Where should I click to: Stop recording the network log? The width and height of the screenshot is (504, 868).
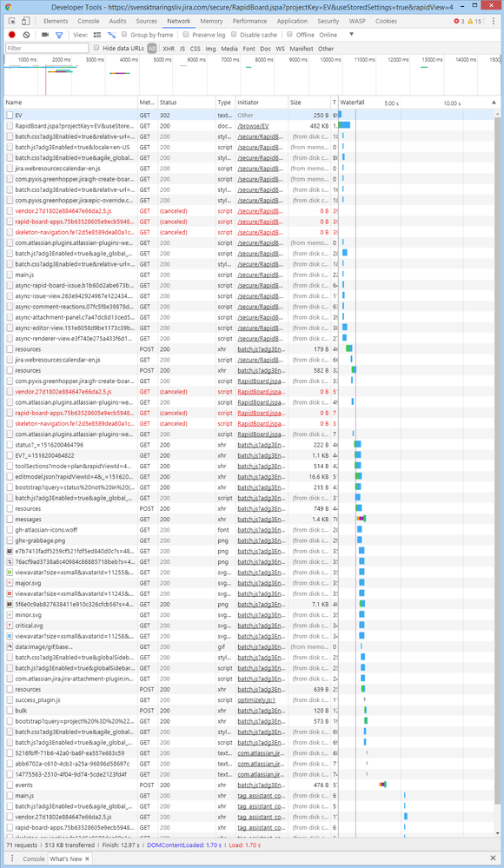[11, 35]
